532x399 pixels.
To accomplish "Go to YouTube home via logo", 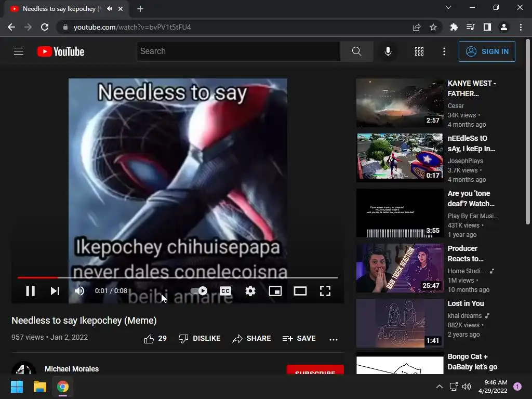I will tap(61, 51).
